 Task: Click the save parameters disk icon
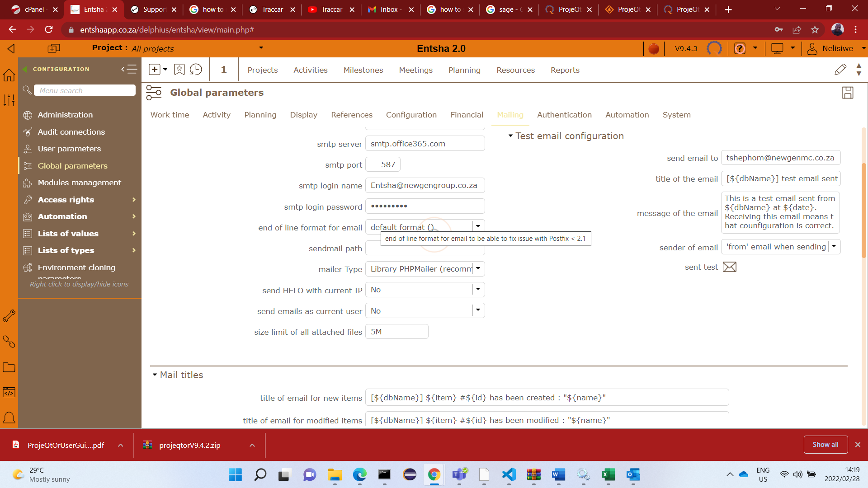(x=847, y=93)
